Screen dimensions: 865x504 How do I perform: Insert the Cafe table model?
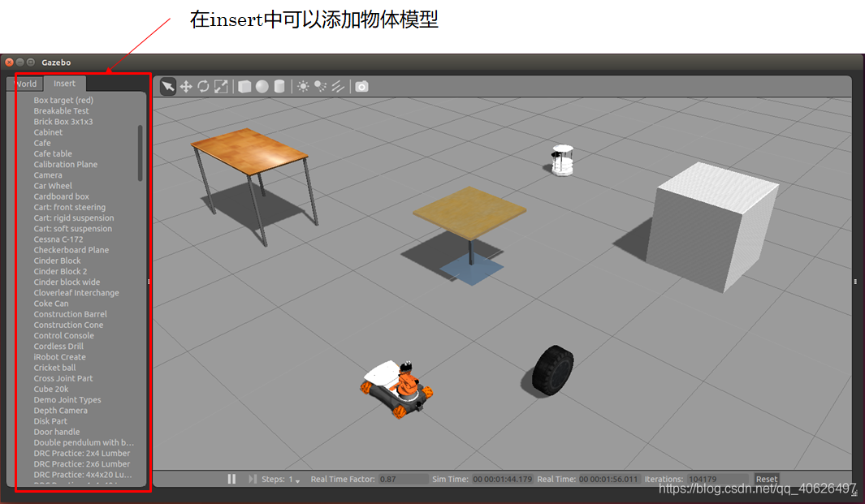(52, 153)
